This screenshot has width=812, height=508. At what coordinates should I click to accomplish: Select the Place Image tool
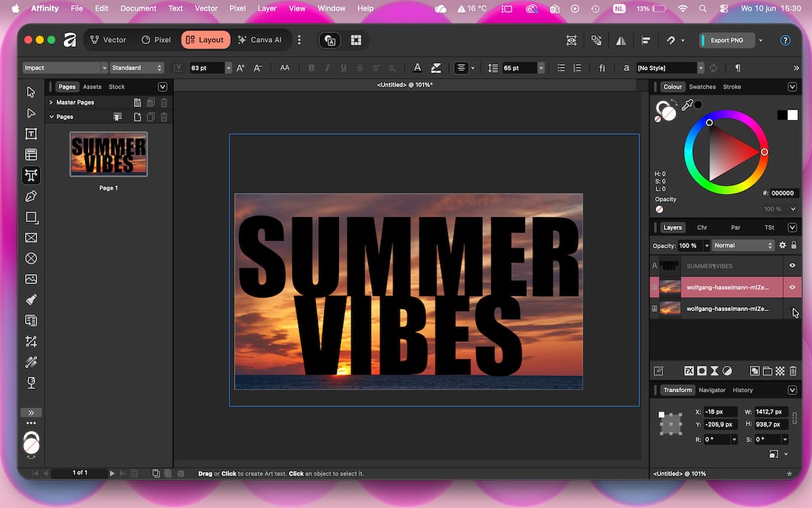30,279
